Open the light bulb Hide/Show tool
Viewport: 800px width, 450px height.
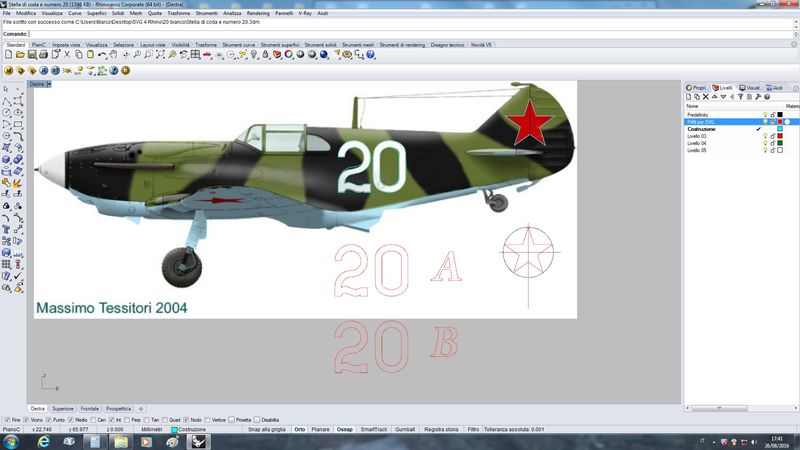[x=254, y=55]
